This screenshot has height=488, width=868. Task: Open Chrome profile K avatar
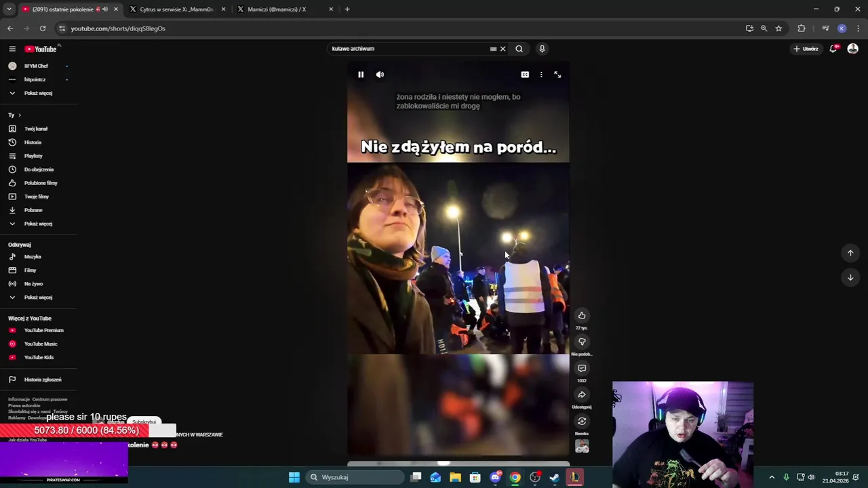click(842, 28)
